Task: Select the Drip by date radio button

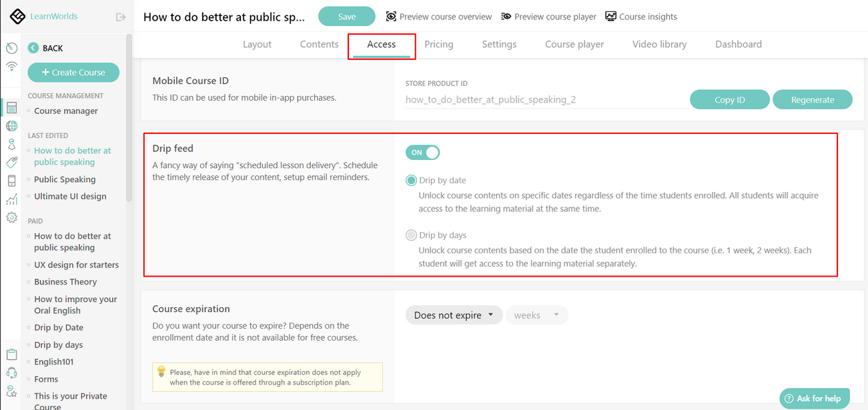Action: (x=411, y=180)
